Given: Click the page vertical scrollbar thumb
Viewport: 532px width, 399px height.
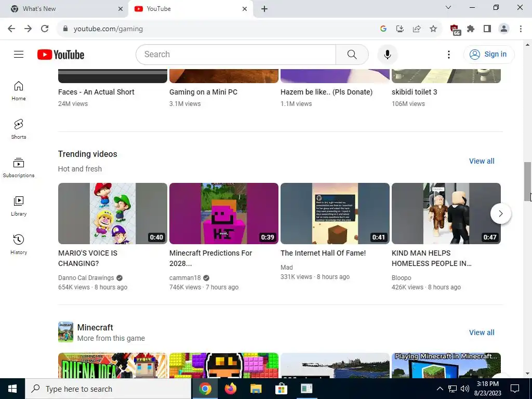Looking at the screenshot, I should (x=527, y=181).
